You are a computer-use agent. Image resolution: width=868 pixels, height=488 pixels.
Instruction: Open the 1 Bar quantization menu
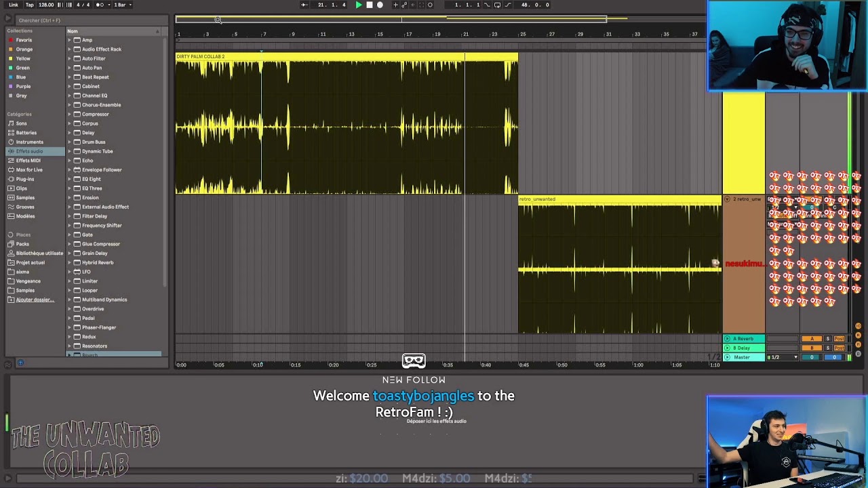[121, 5]
